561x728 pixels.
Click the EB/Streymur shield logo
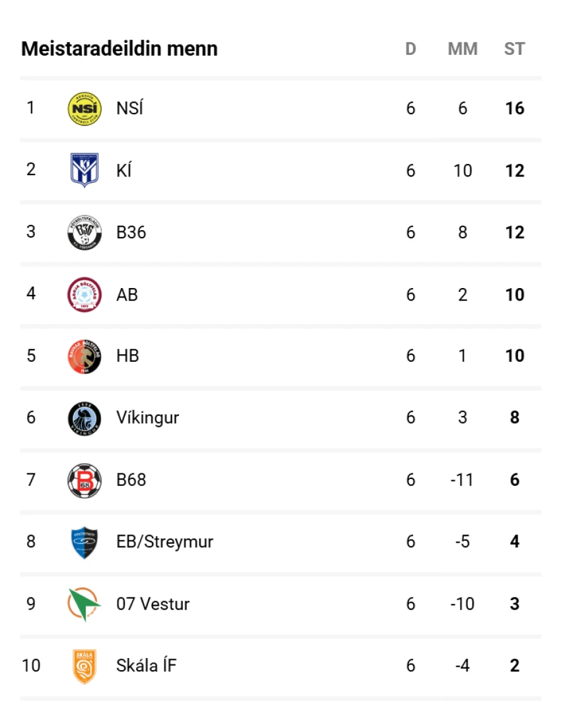point(84,542)
